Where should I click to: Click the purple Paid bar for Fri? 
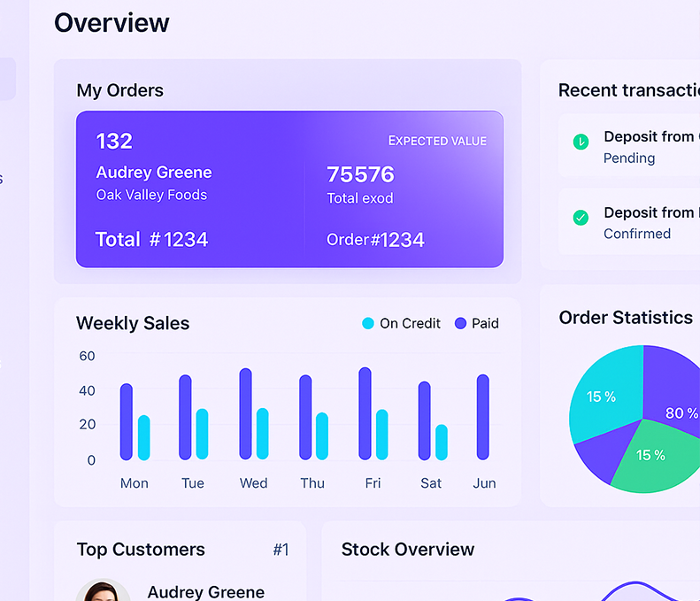[365, 413]
